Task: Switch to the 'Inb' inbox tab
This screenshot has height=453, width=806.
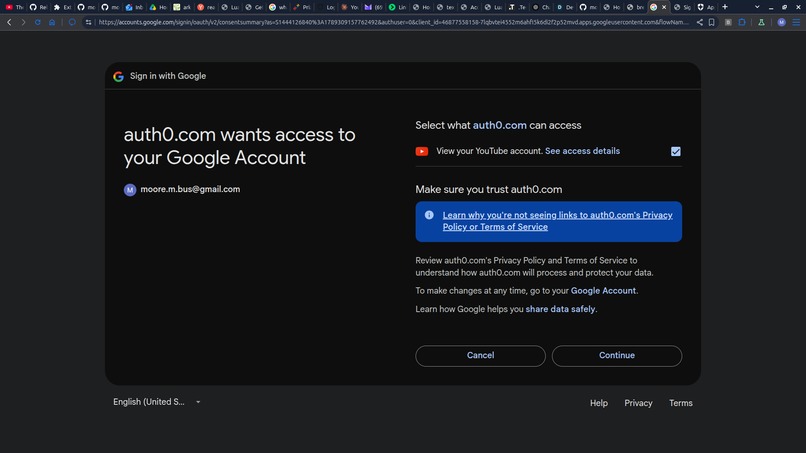Action: (134, 7)
